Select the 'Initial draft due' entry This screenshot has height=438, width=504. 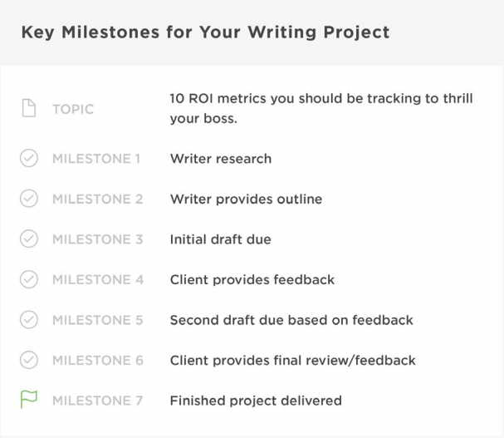(x=221, y=239)
